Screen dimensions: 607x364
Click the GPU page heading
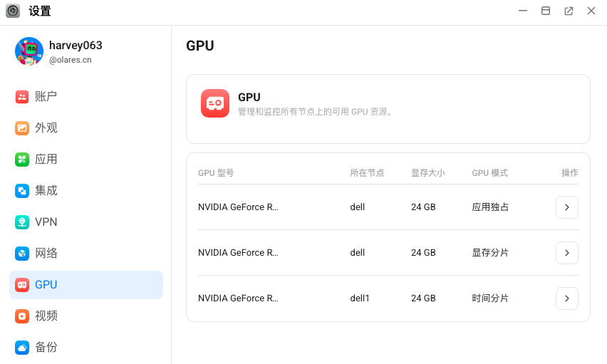pyautogui.click(x=200, y=46)
